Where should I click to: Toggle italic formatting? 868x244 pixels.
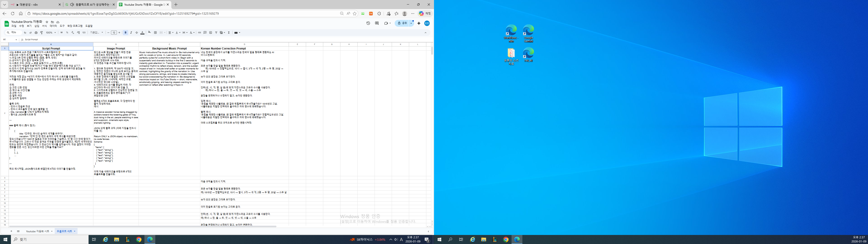pyautogui.click(x=131, y=33)
